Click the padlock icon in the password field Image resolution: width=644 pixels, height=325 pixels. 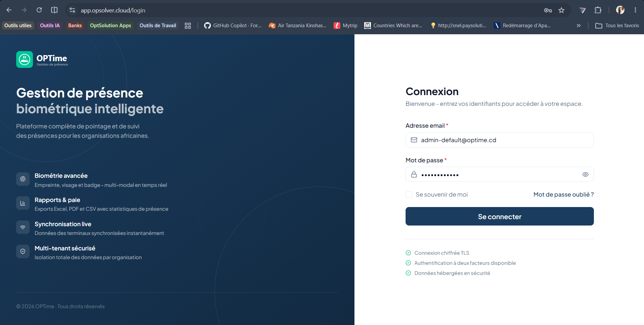pyautogui.click(x=414, y=174)
